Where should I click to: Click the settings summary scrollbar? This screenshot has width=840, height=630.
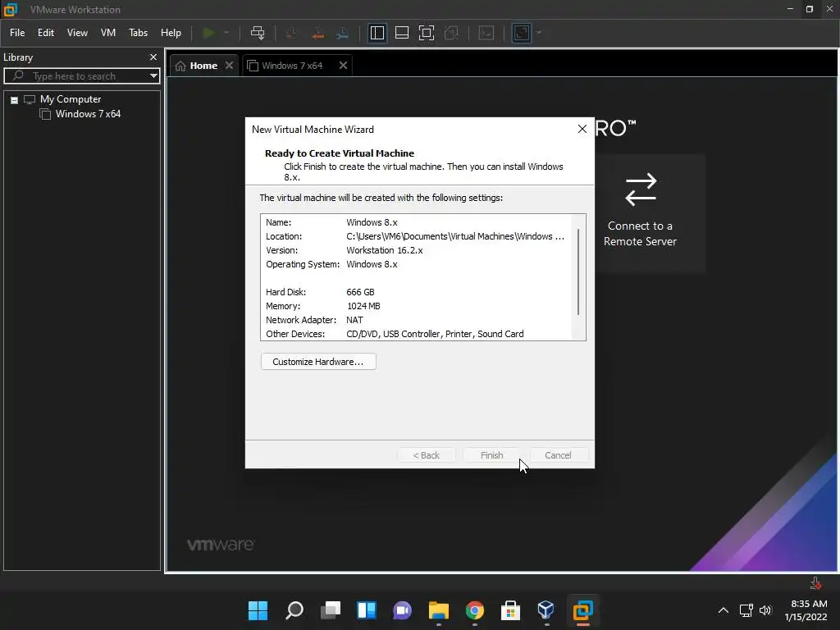click(578, 272)
